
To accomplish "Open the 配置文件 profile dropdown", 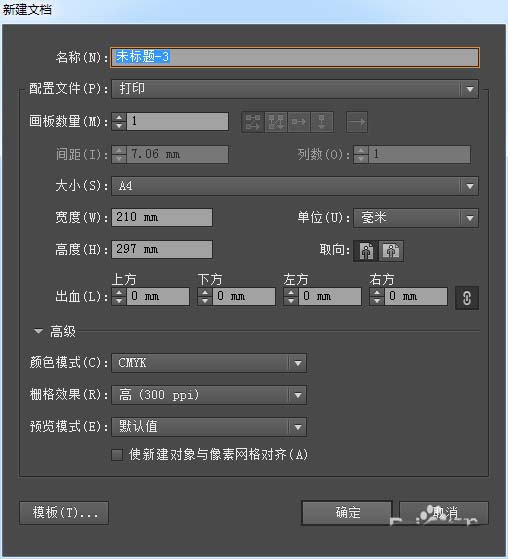I will 295,89.
